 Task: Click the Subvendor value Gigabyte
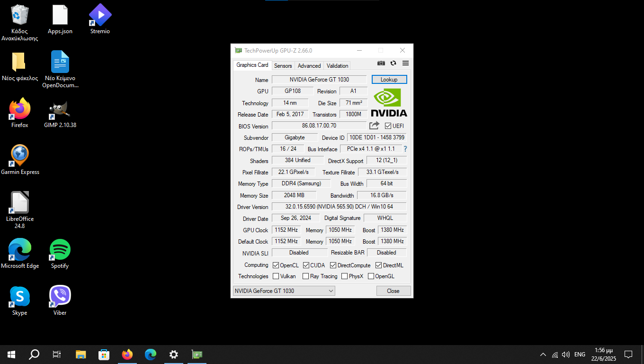click(295, 137)
